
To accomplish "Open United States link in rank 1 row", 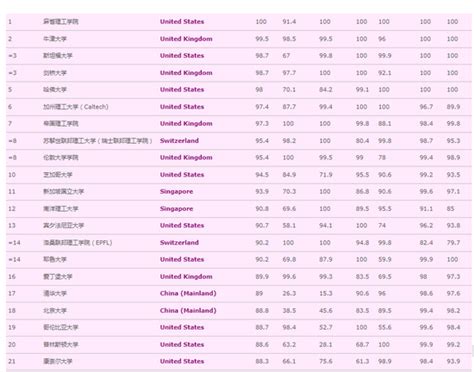I will (182, 22).
